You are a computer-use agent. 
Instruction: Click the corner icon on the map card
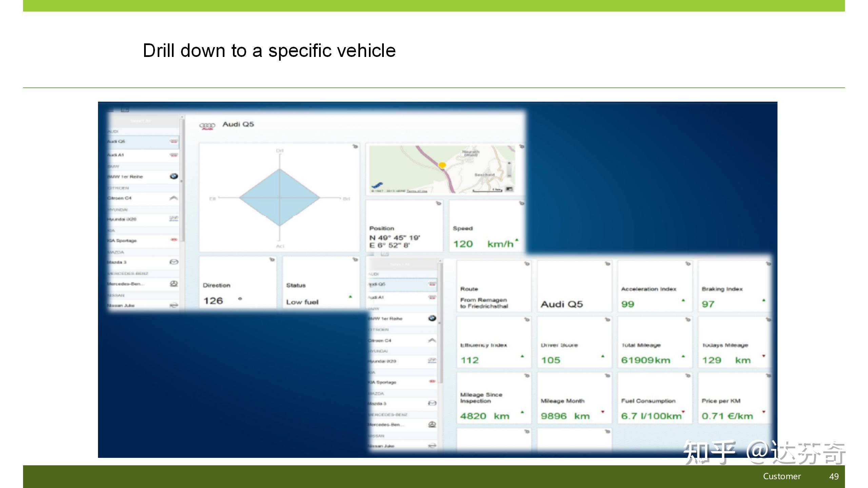[x=522, y=146]
